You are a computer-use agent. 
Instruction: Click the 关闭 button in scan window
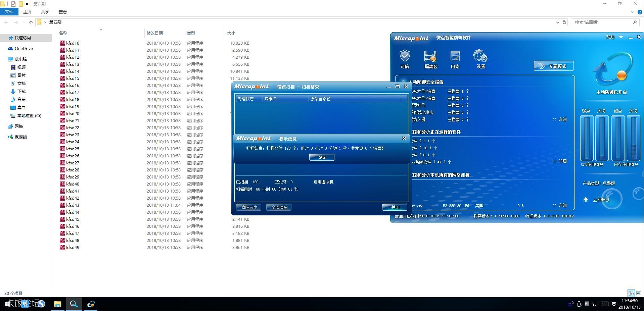[x=395, y=207]
